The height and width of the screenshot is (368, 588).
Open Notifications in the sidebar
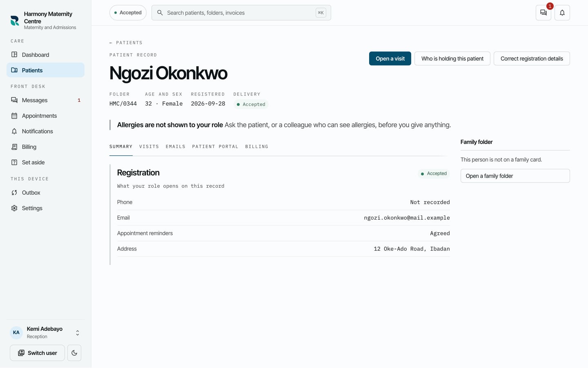click(45, 131)
